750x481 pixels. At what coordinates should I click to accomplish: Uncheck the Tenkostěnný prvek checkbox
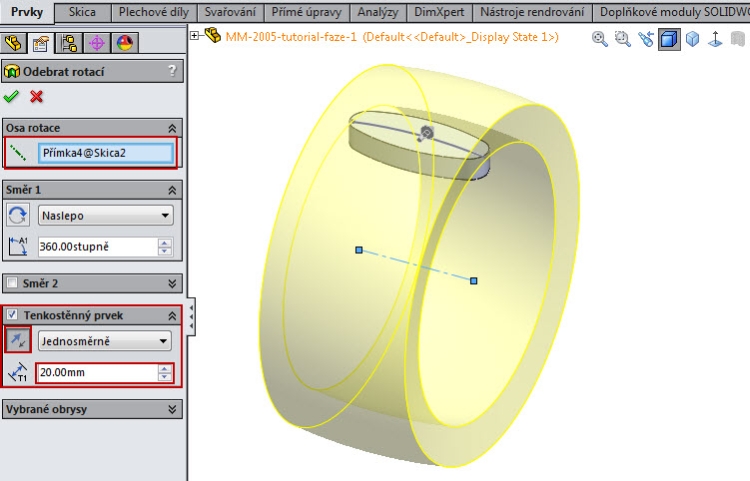click(12, 315)
